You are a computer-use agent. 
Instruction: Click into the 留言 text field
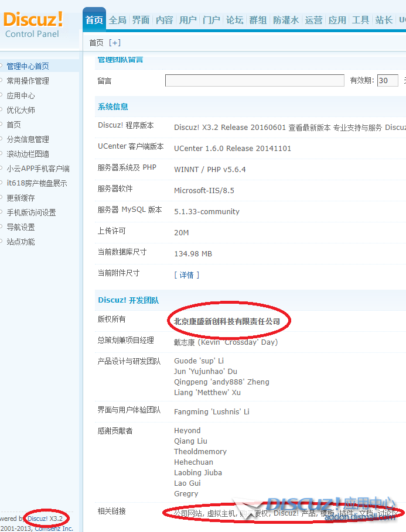click(254, 81)
